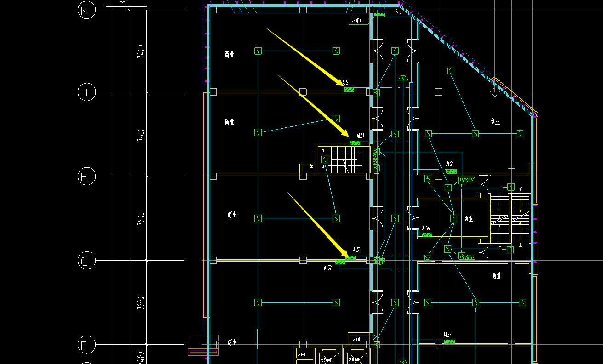The image size is (603, 364).
Task: Select the 商业 label next to ALS4
Action: click(469, 219)
